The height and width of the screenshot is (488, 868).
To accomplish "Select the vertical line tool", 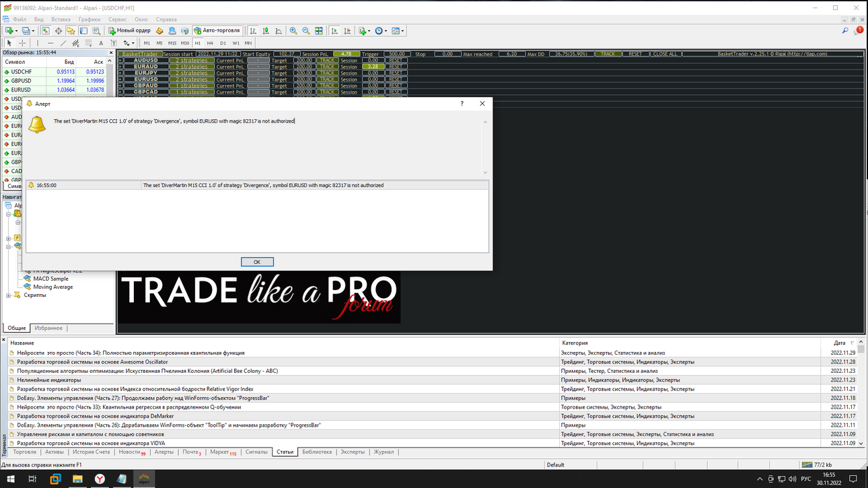I will pos(38,43).
